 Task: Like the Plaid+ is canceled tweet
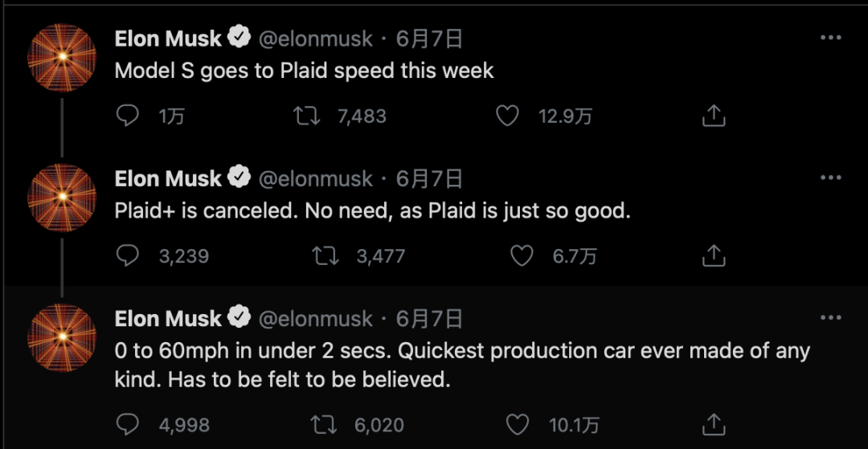coord(522,256)
